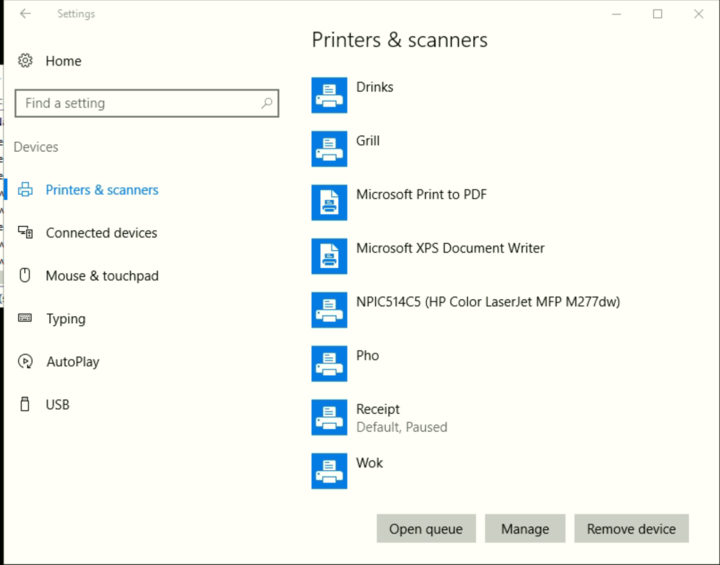Click the Printers & scanners page heading
Image resolution: width=720 pixels, height=565 pixels.
[399, 40]
